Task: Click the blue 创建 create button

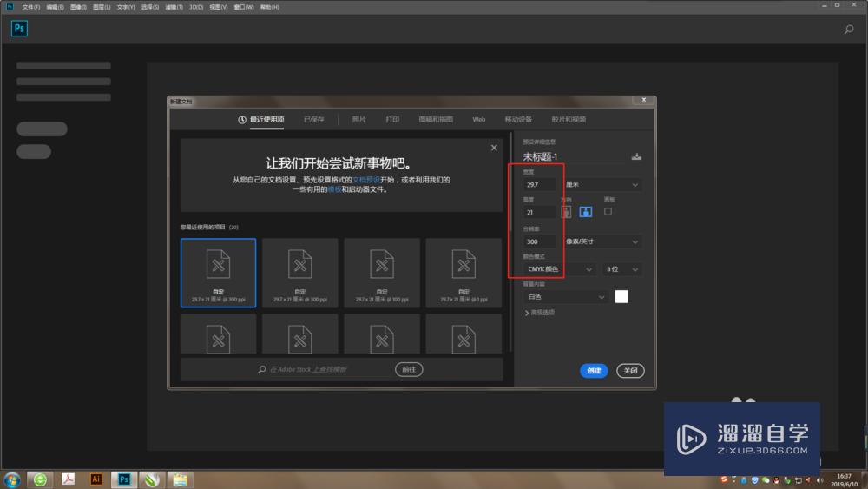Action: (594, 371)
